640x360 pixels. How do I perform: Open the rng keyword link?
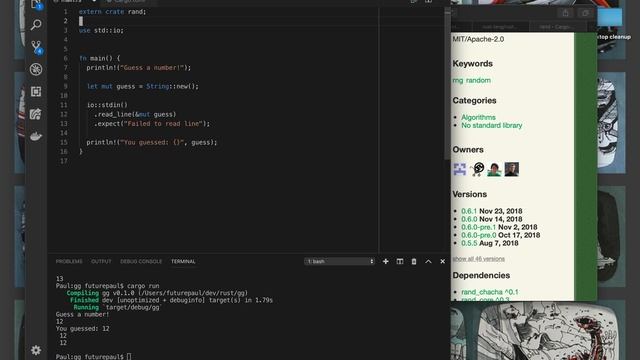pyautogui.click(x=458, y=80)
